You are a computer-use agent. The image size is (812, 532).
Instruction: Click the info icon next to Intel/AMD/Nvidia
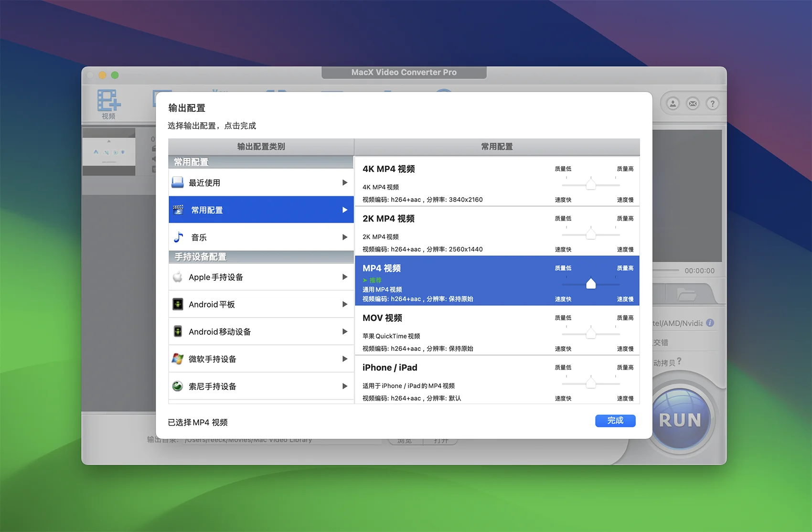coord(710,323)
